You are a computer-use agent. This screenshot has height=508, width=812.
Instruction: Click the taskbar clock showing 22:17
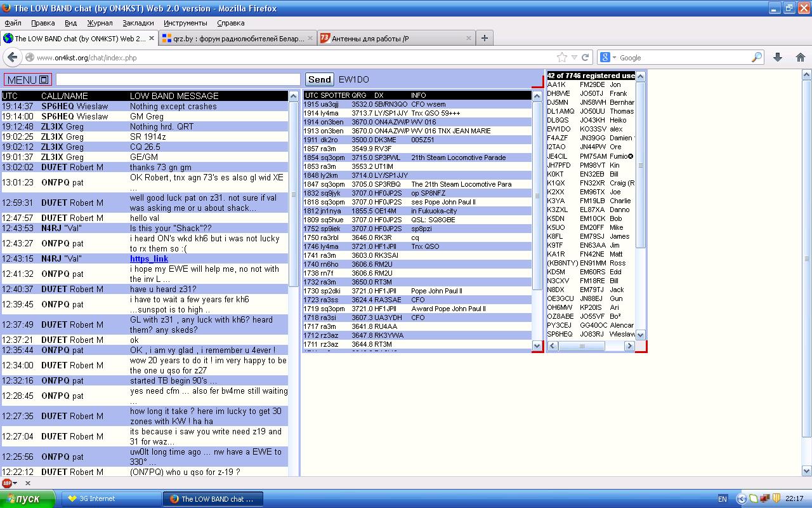point(794,499)
